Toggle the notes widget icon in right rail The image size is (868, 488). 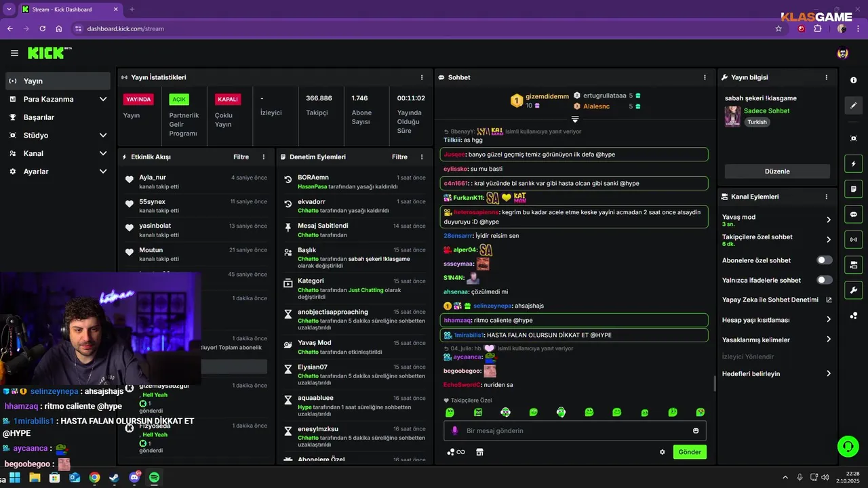coord(853,188)
